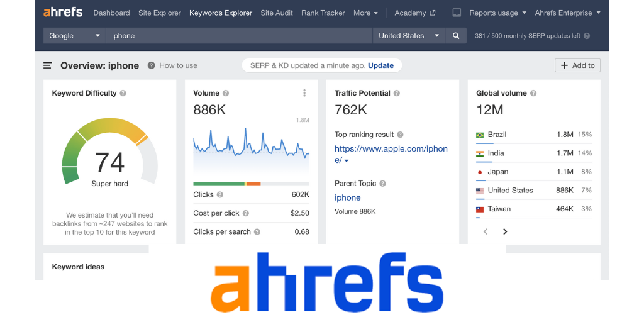644x322 pixels.
Task: Click the Brazil flag icon
Action: point(480,135)
